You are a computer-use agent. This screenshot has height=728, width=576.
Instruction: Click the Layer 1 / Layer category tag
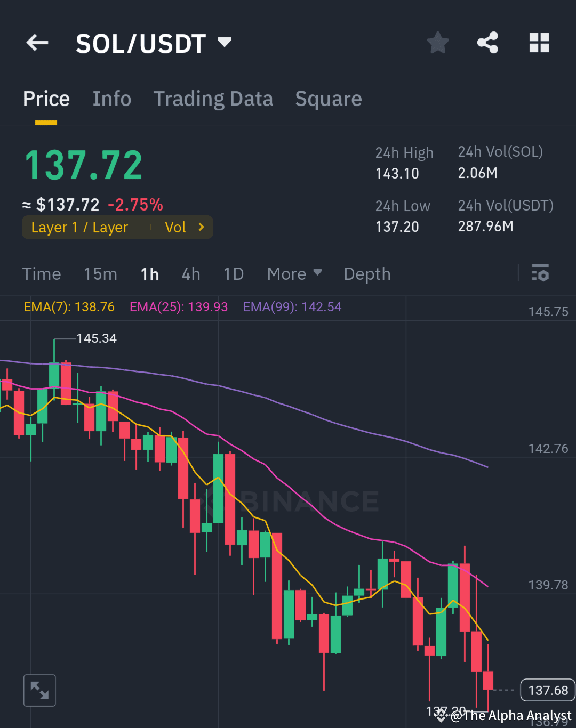tap(79, 227)
